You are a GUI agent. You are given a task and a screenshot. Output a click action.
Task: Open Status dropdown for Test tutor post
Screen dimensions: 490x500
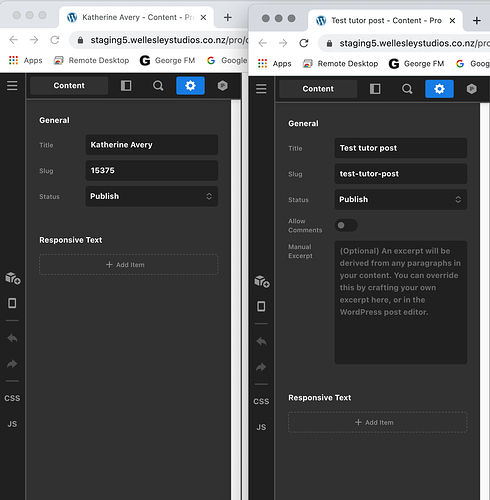(401, 200)
